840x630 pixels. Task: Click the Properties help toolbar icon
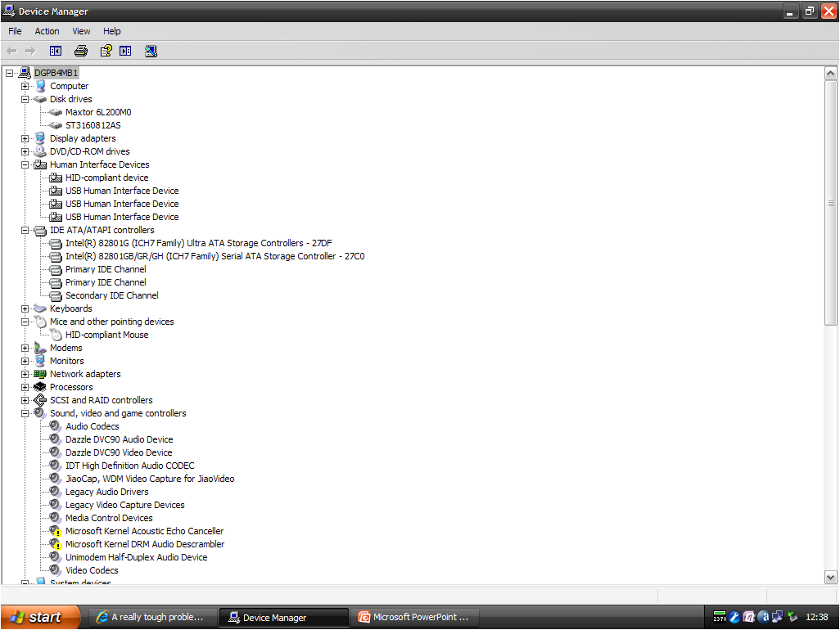(106, 51)
